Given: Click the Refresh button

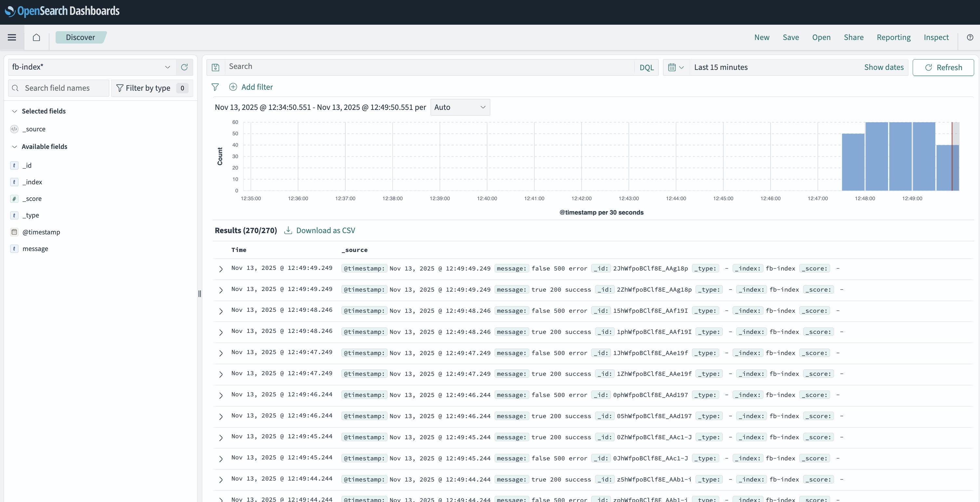Looking at the screenshot, I should tap(943, 67).
